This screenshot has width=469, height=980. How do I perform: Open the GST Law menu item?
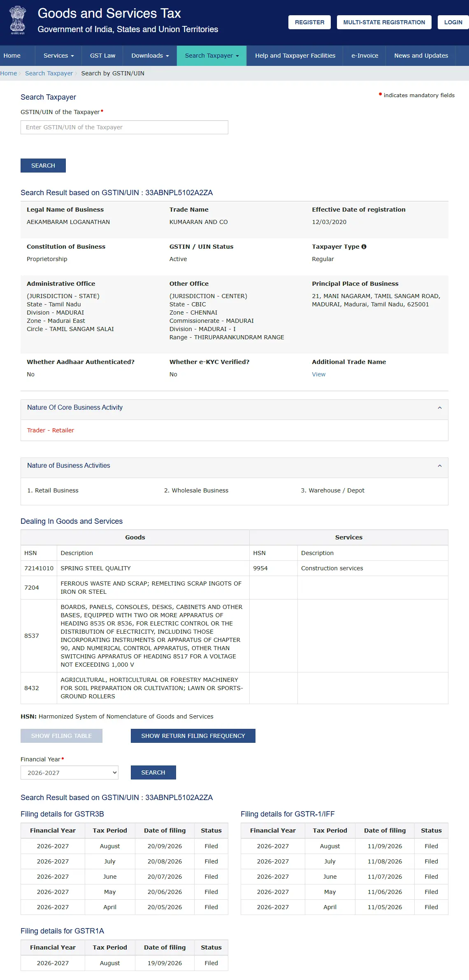(102, 56)
